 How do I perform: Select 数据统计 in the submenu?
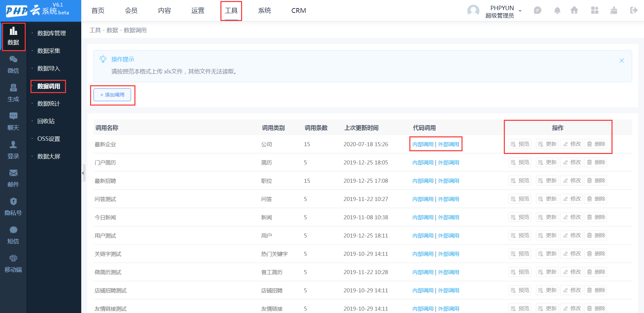[49, 104]
